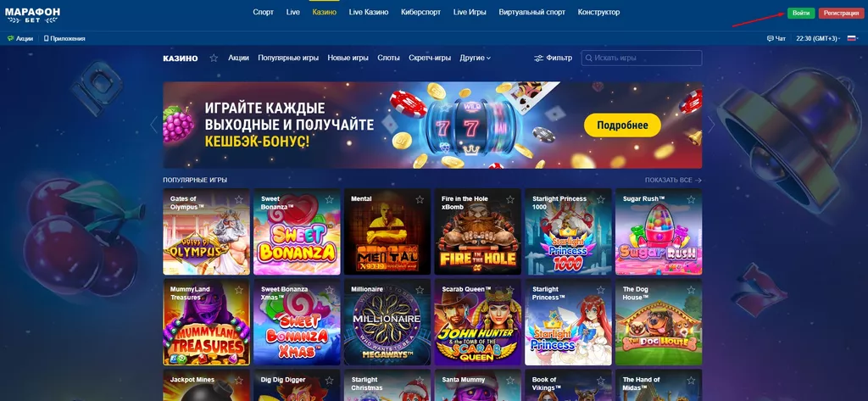Toggle favorite star on Millionaire game

(x=420, y=290)
